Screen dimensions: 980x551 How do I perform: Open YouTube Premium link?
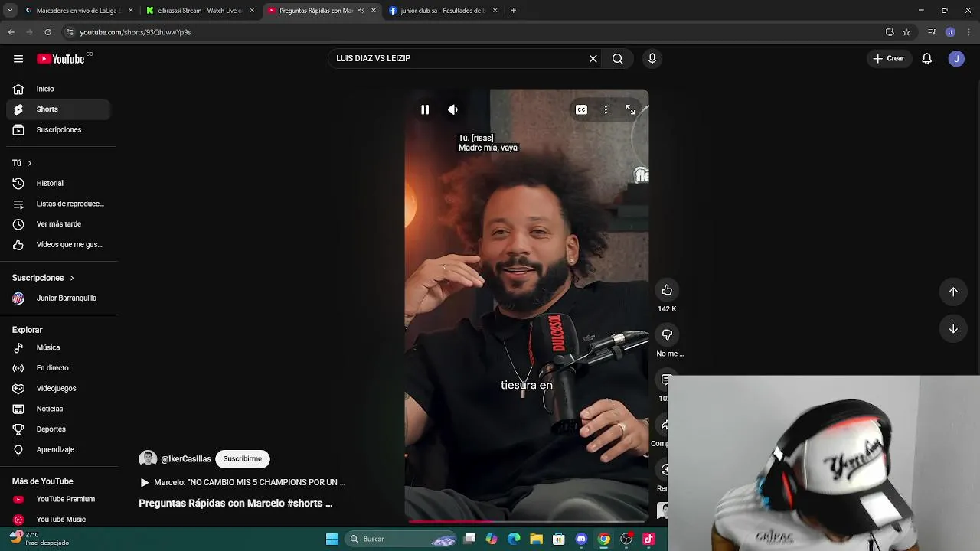[x=58, y=499]
